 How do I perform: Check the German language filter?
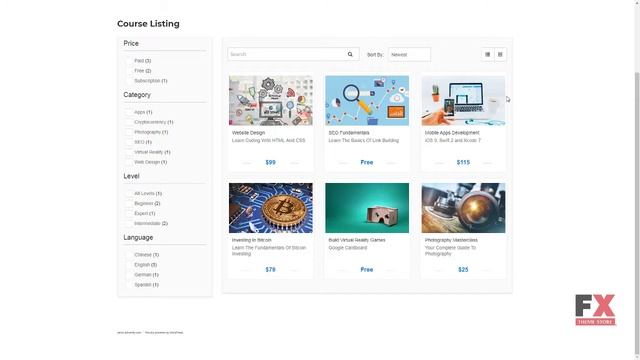coord(129,275)
